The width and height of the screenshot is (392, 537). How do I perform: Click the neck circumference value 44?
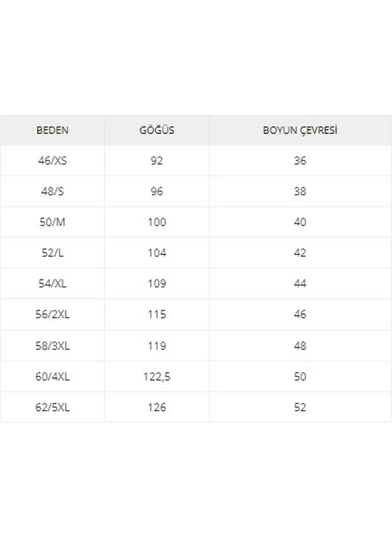click(300, 284)
